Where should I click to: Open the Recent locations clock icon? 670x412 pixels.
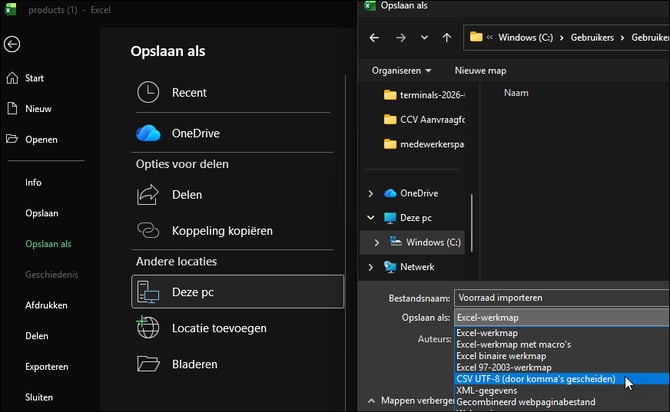point(148,92)
